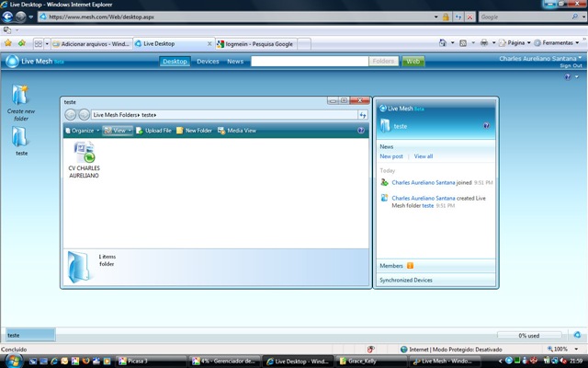588x368 pixels.
Task: Switch to Media View
Action: (237, 131)
